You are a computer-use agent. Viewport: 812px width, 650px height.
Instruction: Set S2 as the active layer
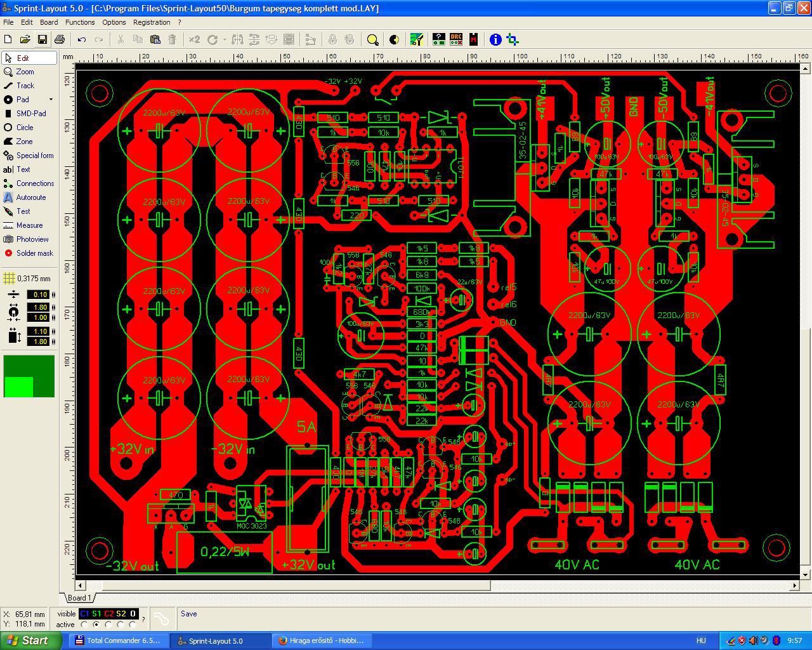121,625
